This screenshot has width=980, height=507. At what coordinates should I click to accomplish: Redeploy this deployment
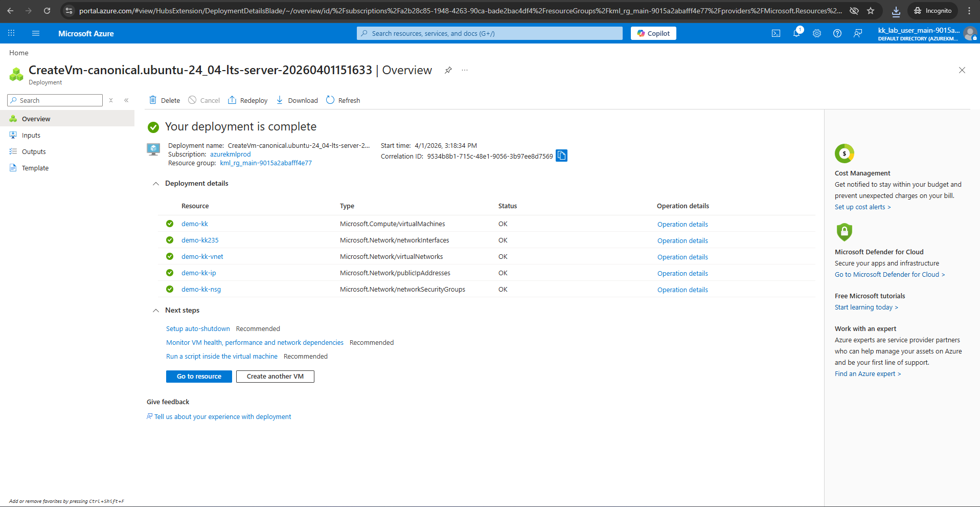tap(247, 100)
